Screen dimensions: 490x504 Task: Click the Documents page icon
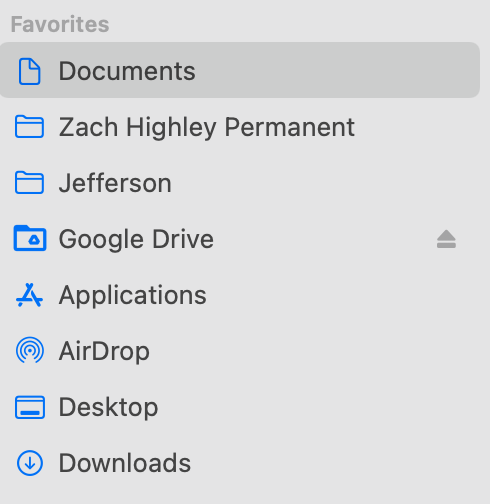click(x=29, y=71)
